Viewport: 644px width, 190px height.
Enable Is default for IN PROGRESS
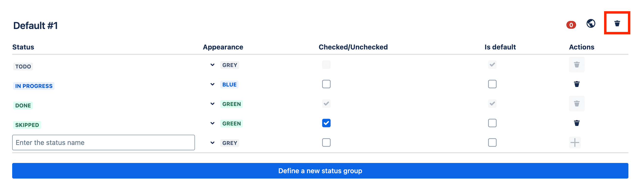coord(492,84)
